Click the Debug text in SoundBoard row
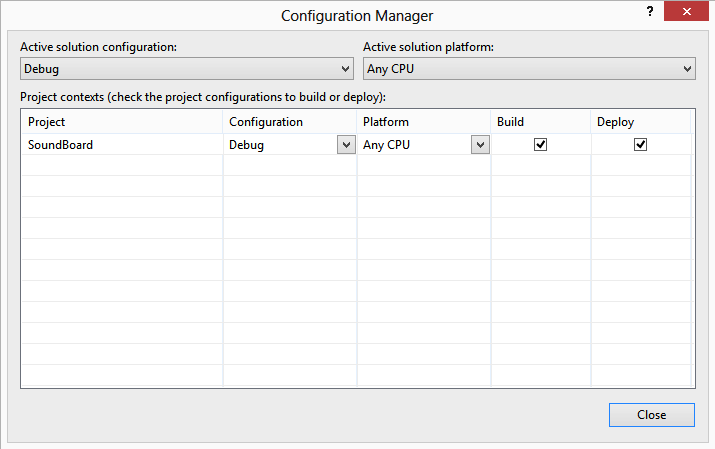Screen dimensions: 715x449 pos(246,144)
